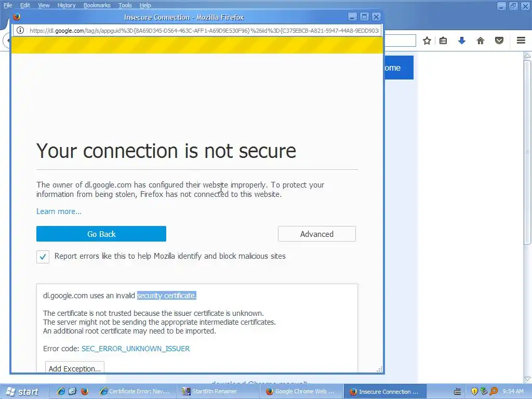The height and width of the screenshot is (399, 532).
Task: Open the hamburger menu icon
Action: coord(521,41)
